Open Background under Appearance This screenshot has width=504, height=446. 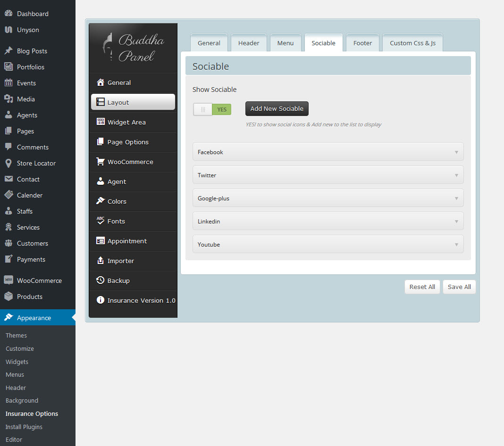pyautogui.click(x=22, y=400)
